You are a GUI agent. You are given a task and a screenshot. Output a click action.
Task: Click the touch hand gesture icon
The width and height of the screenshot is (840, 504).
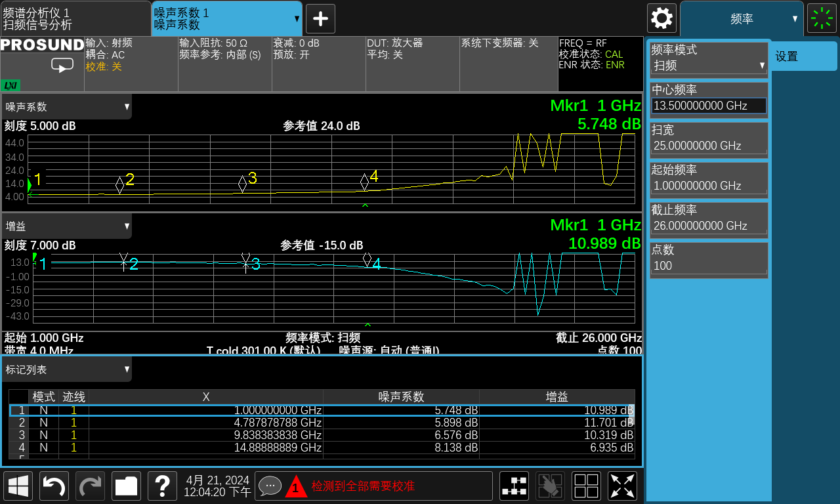pyautogui.click(x=550, y=486)
